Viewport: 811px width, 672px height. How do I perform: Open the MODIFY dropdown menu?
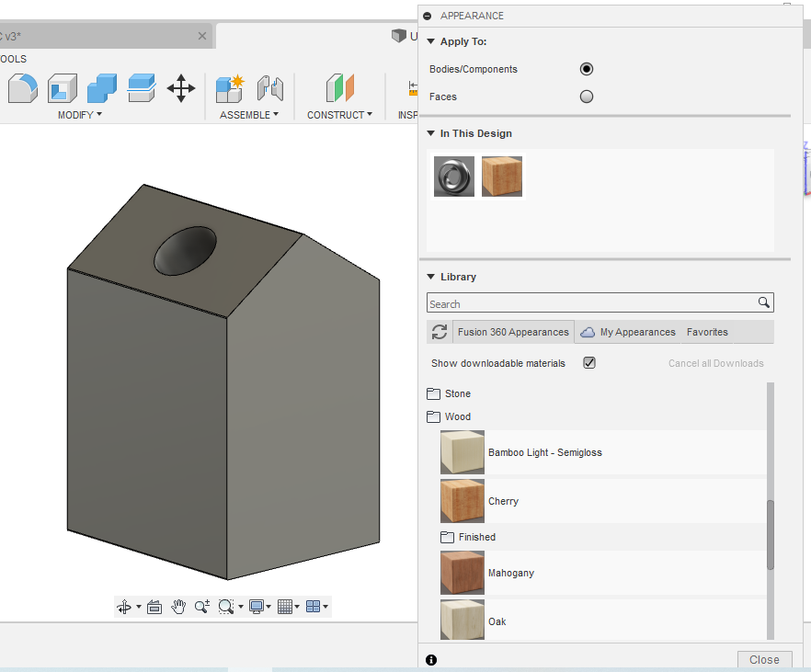pyautogui.click(x=80, y=115)
